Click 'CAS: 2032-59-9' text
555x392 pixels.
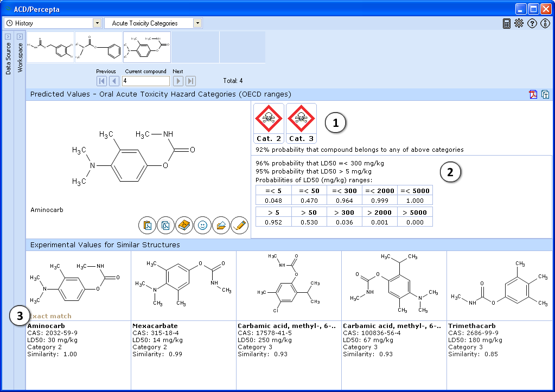click(x=53, y=333)
